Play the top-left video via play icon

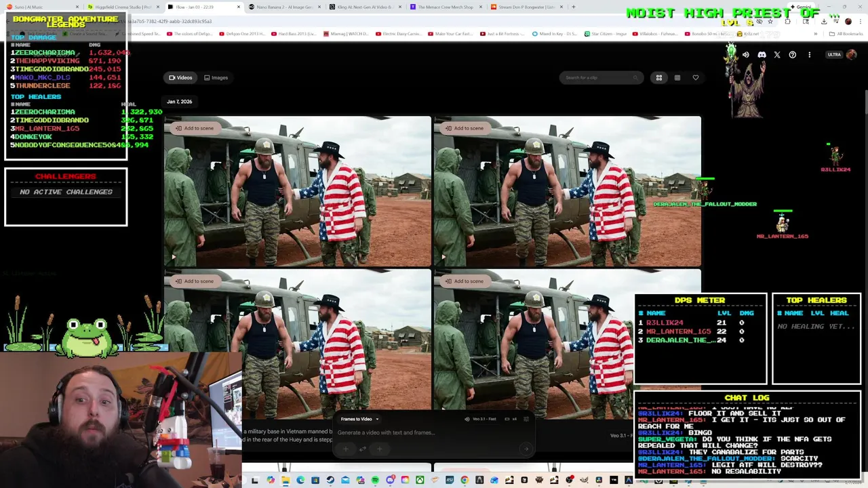pyautogui.click(x=173, y=257)
